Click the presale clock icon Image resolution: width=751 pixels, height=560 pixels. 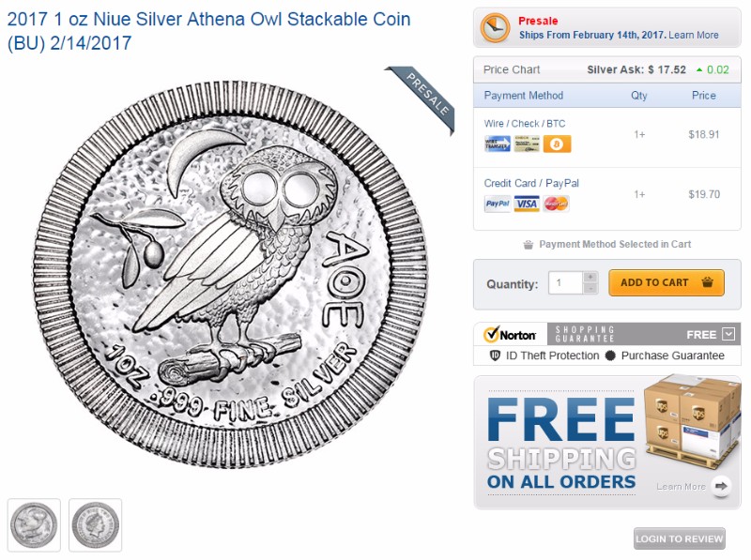pyautogui.click(x=495, y=28)
